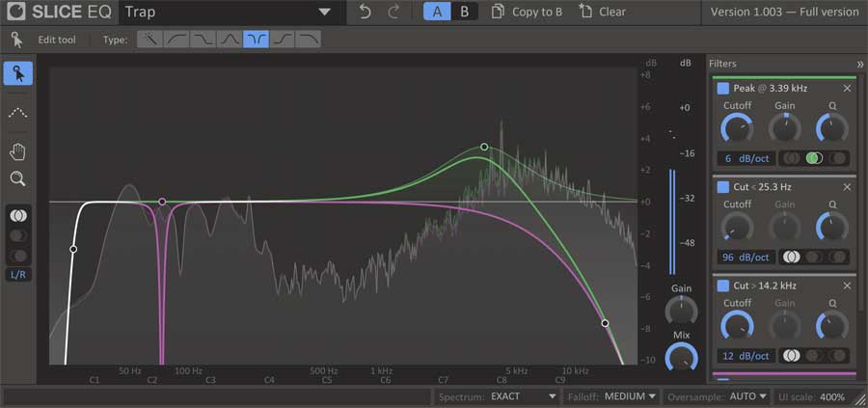Toggle the Cut < 25.3 Hz filter on/off
Viewport: 868px width, 408px height.
[723, 187]
